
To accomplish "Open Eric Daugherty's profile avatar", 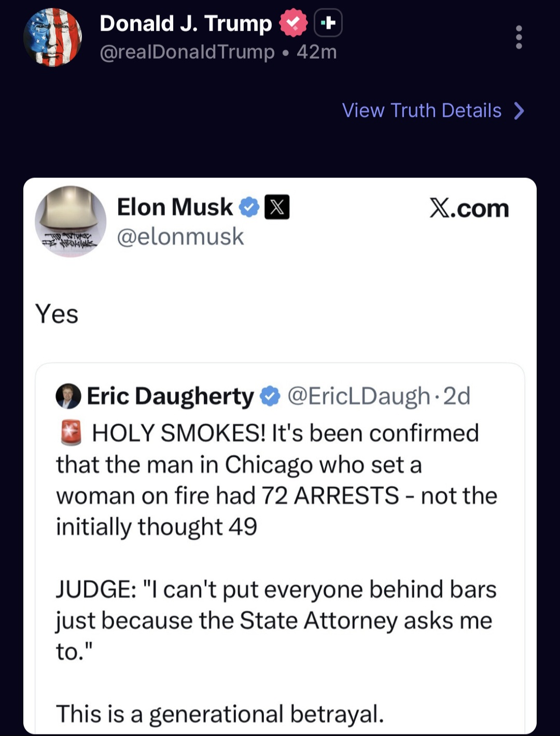I will 66,396.
